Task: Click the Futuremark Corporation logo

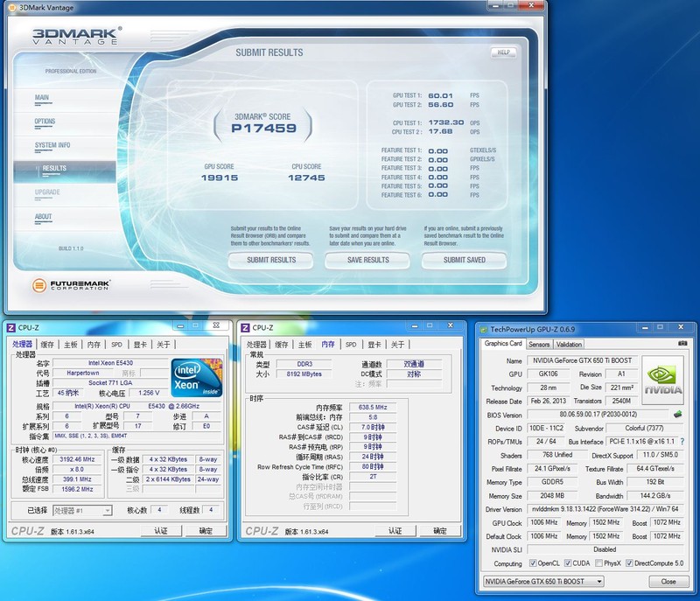Action: (71, 285)
